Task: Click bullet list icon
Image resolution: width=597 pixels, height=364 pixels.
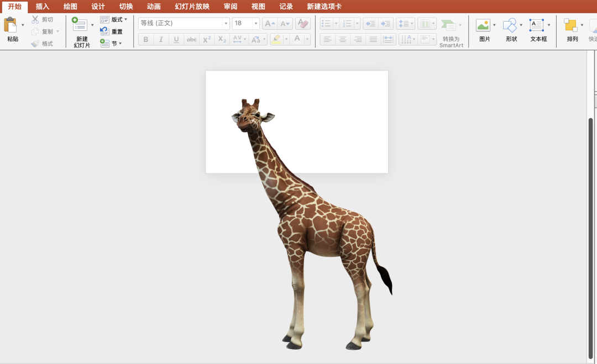Action: 326,24
